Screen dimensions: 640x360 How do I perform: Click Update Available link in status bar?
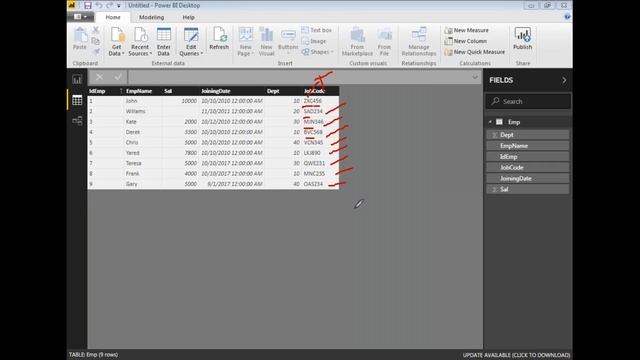516,355
